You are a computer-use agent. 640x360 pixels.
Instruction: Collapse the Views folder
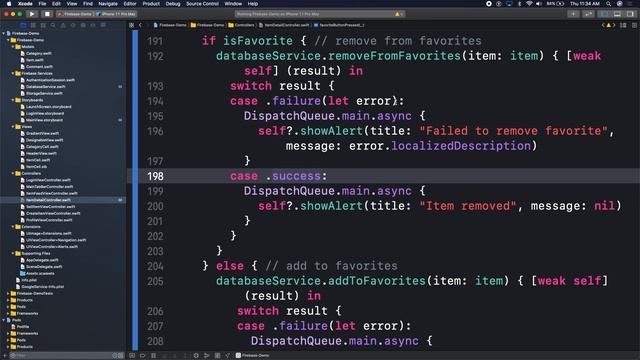pyautogui.click(x=13, y=127)
